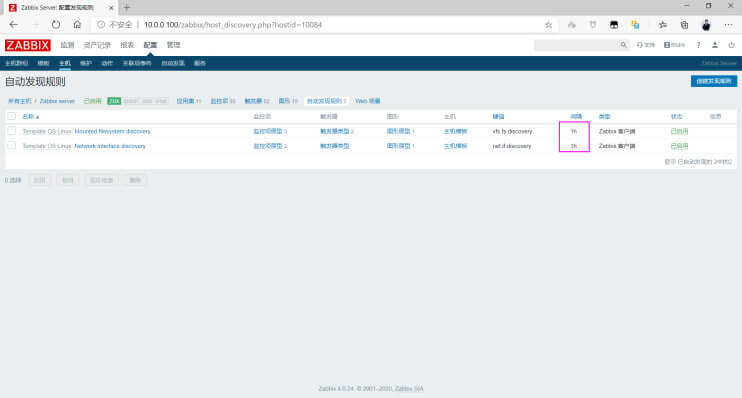Reload the page with the refresh icon
The image size is (742, 398).
pos(56,25)
